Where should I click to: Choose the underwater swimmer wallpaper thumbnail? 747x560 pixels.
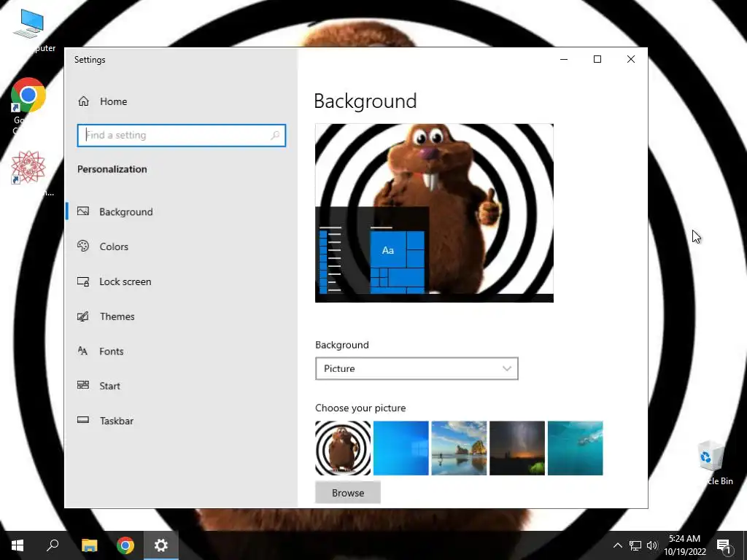tap(575, 448)
